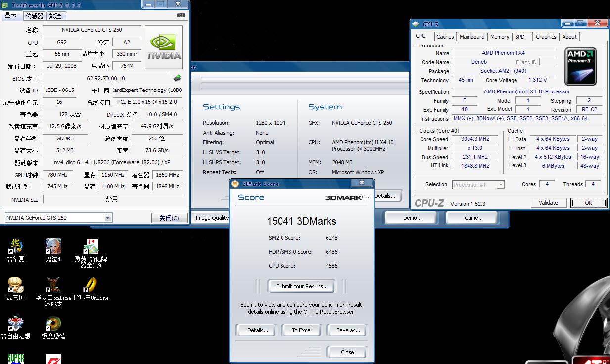Click the NVIDIA logo in GPU-Z
610x364 pixels.
(164, 47)
